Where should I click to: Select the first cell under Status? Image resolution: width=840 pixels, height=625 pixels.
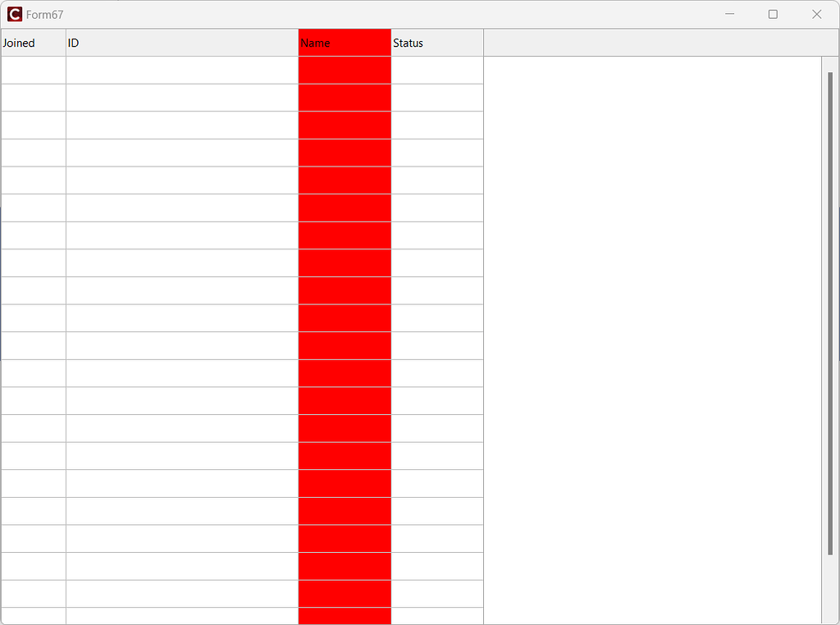coord(436,70)
